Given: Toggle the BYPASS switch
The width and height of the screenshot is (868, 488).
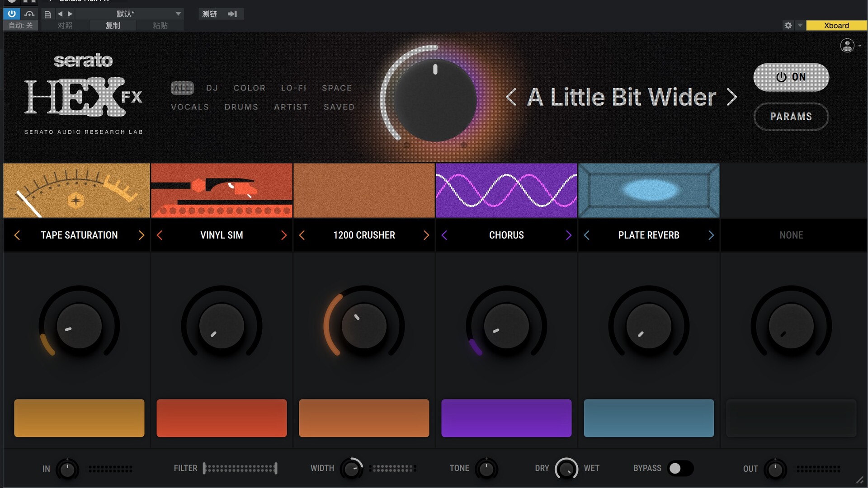Looking at the screenshot, I should tap(680, 468).
